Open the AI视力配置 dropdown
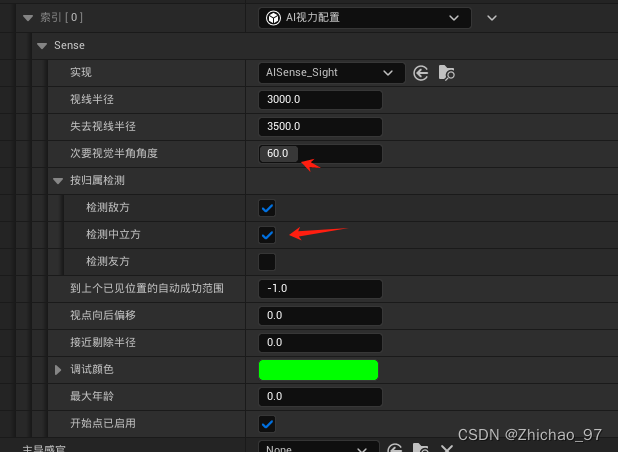The height and width of the screenshot is (452, 618). point(365,18)
